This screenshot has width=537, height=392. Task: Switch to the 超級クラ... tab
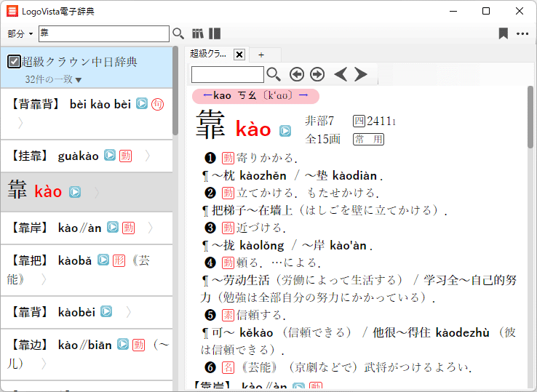[x=207, y=55]
